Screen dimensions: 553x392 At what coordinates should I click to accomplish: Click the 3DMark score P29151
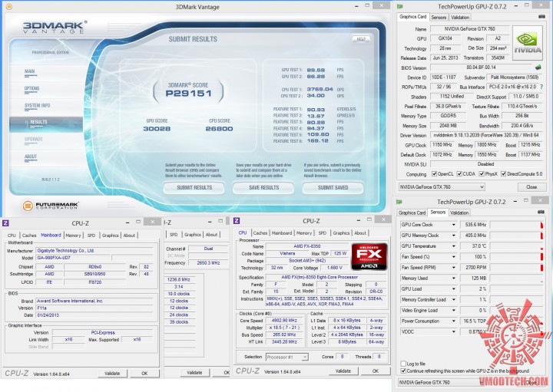click(x=188, y=94)
